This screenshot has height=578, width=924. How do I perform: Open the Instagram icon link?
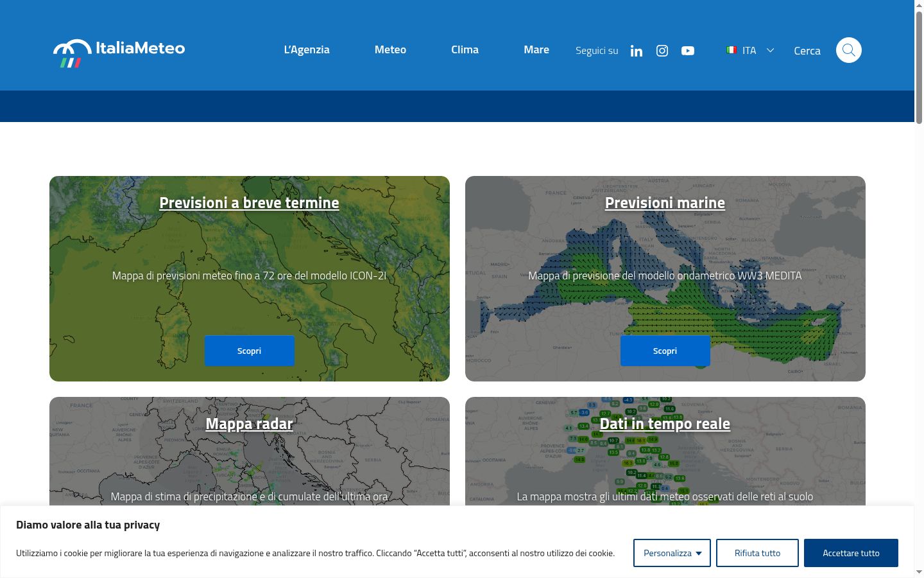(x=662, y=51)
